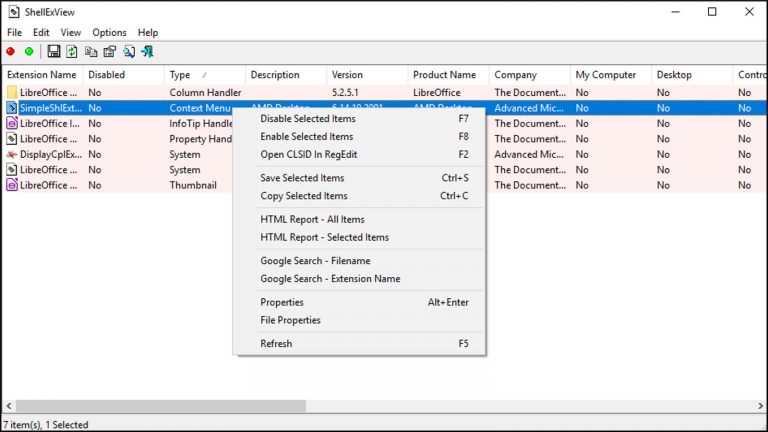Choose HTML Report - All Items
The width and height of the screenshot is (768, 432).
click(312, 220)
